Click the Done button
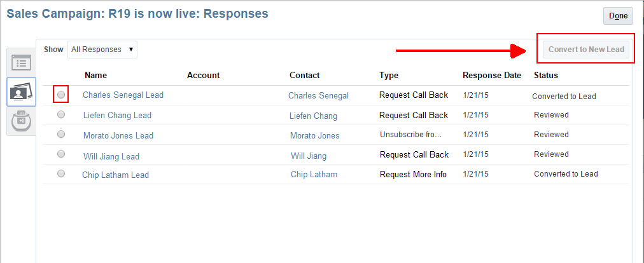 (618, 16)
